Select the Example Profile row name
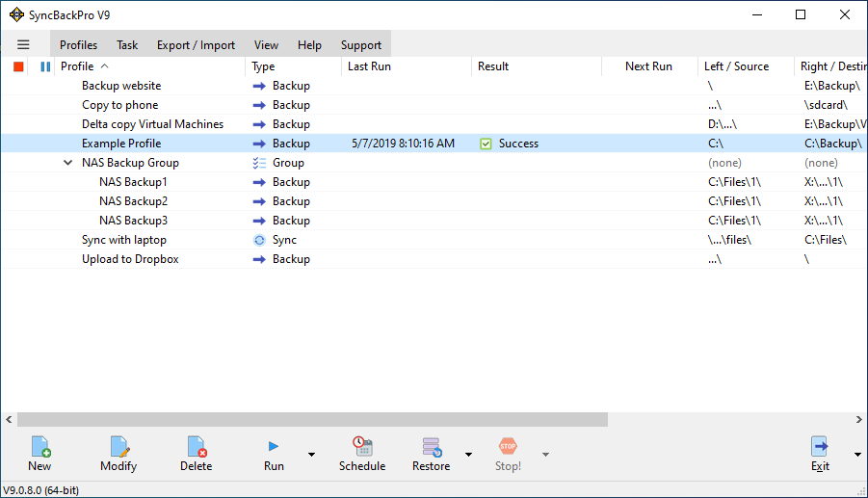This screenshot has width=868, height=498. (121, 144)
